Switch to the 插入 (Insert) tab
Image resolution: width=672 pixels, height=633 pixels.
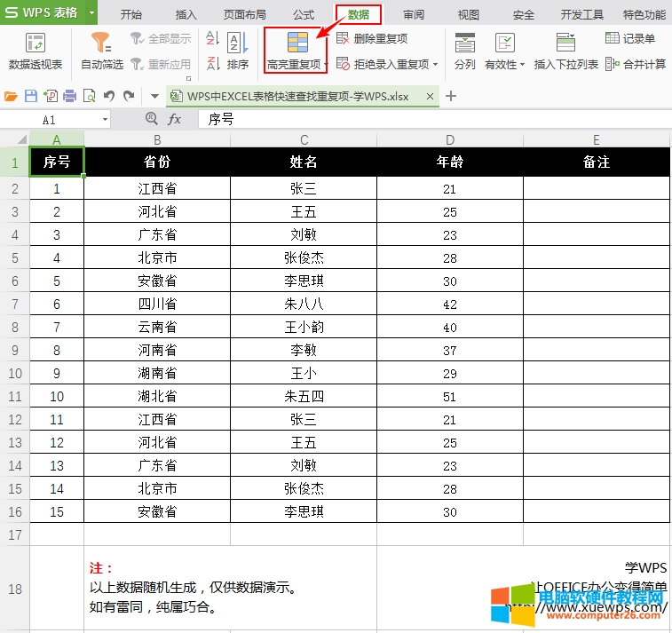coord(186,14)
